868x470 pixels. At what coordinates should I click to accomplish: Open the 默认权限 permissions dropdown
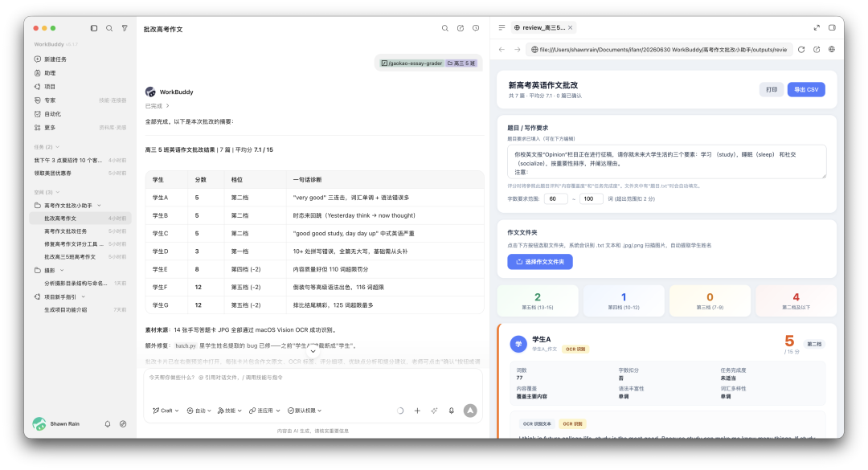point(305,411)
